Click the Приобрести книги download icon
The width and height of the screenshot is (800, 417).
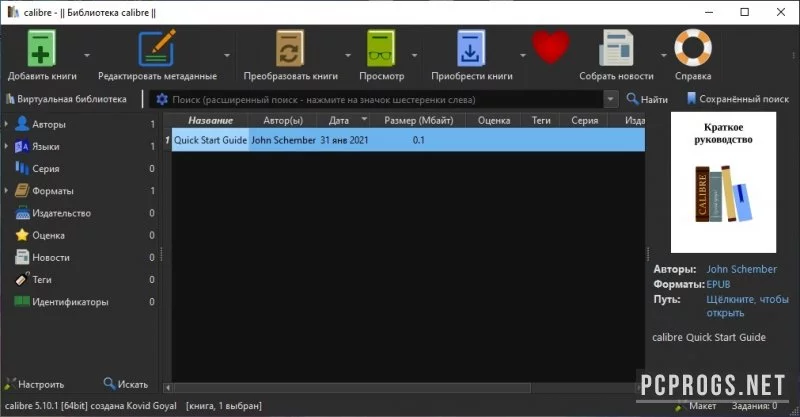click(x=471, y=48)
